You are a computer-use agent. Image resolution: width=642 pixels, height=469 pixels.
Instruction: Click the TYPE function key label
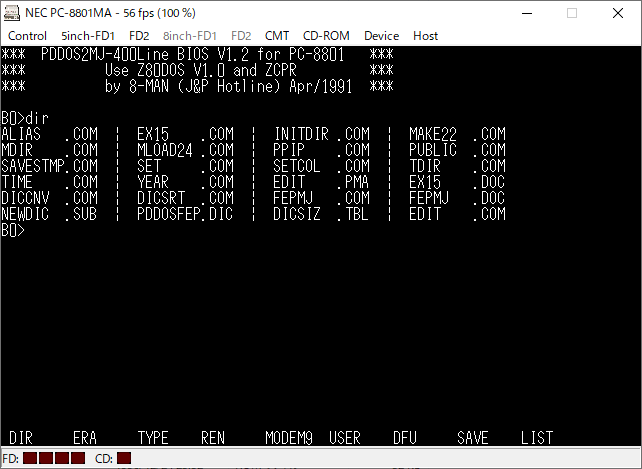(x=153, y=438)
